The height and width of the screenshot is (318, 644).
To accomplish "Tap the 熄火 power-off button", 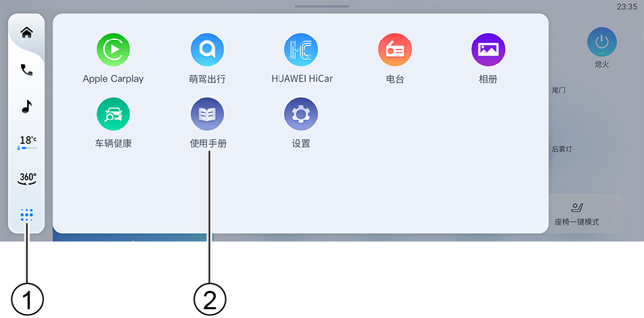I will click(x=601, y=42).
